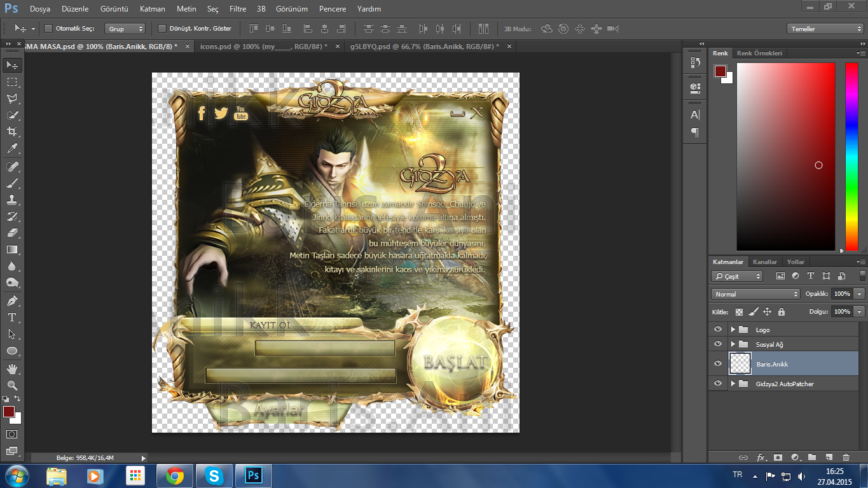Switch to the Kanallar tab

click(765, 261)
